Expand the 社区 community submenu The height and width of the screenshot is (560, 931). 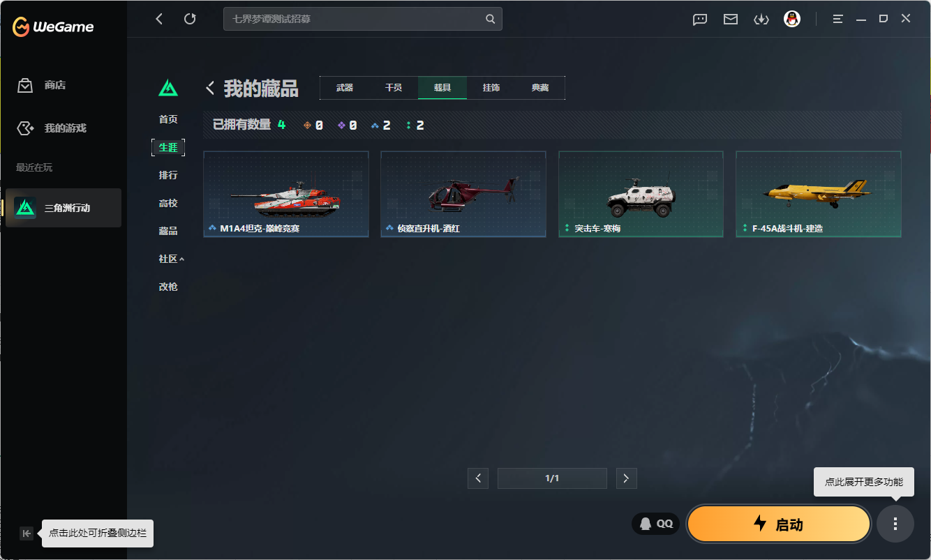point(171,259)
